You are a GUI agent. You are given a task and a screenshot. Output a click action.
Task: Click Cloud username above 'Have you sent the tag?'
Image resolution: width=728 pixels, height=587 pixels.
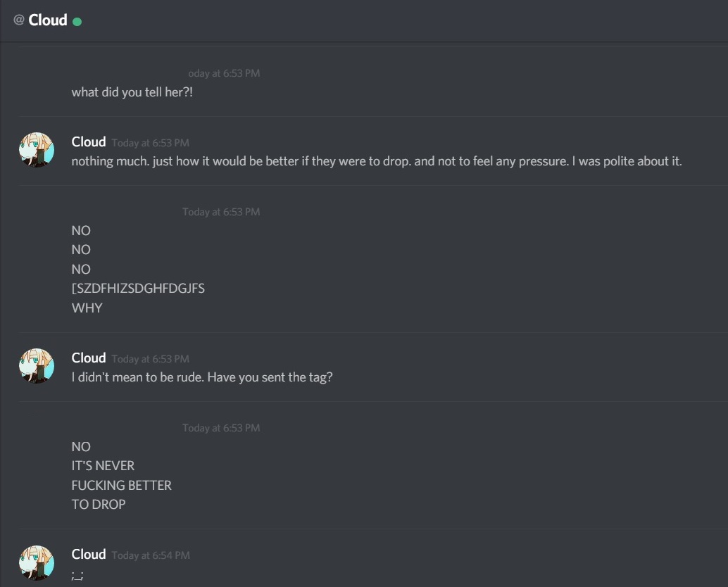pos(89,358)
